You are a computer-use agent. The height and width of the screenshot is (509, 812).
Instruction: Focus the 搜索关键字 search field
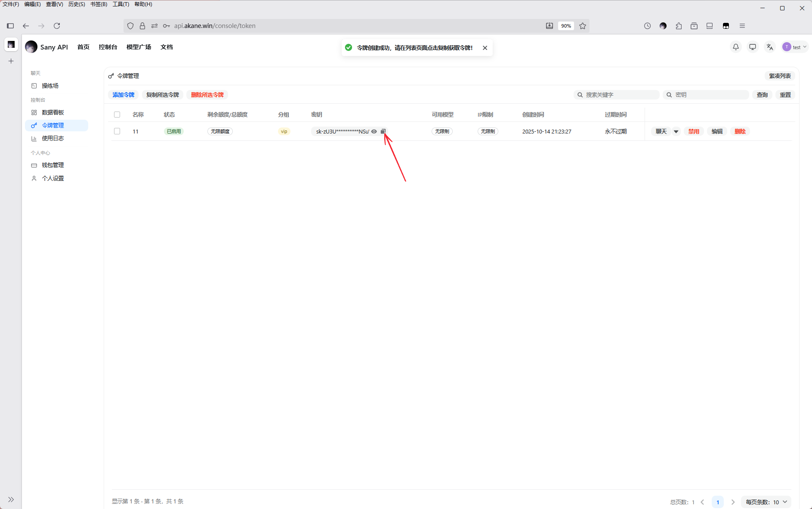point(620,95)
